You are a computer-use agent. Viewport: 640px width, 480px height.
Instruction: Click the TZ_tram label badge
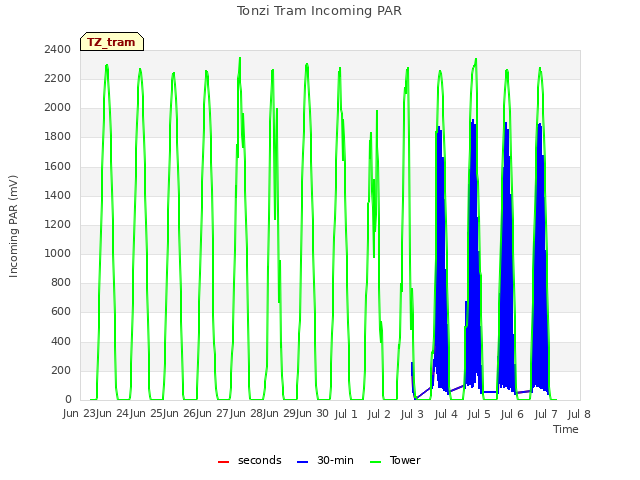pyautogui.click(x=112, y=42)
